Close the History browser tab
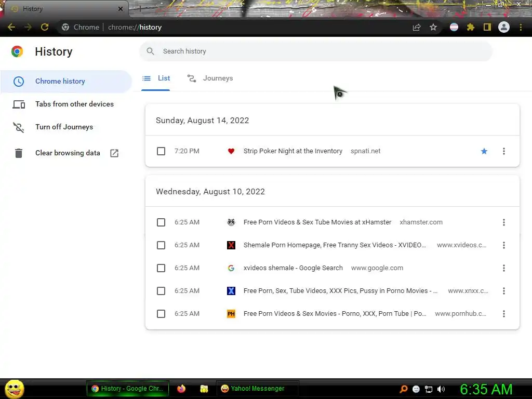The width and height of the screenshot is (532, 399). 121,9
